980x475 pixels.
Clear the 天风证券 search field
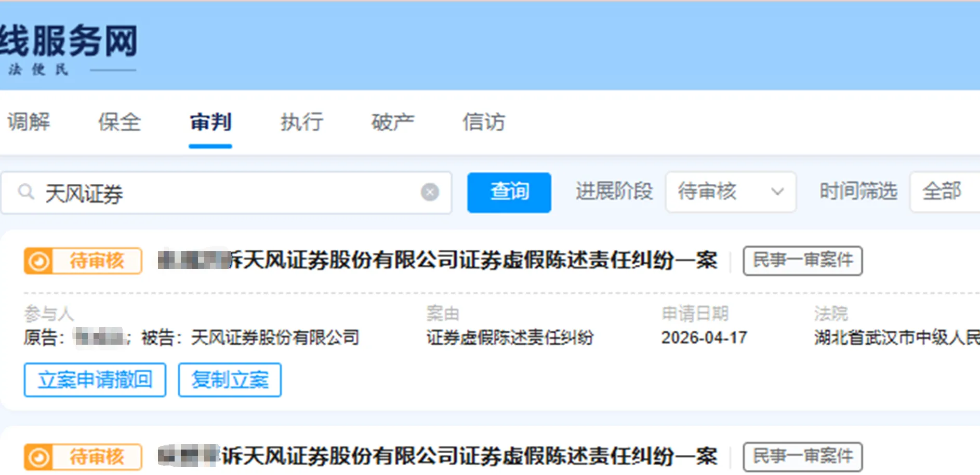(x=430, y=192)
